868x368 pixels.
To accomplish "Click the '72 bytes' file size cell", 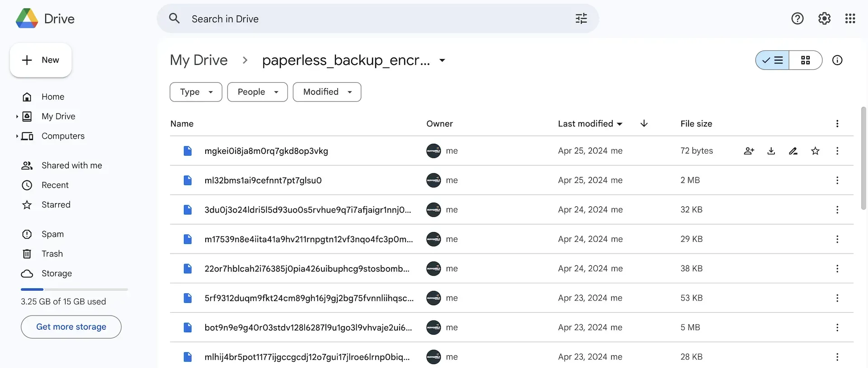I will (x=697, y=151).
